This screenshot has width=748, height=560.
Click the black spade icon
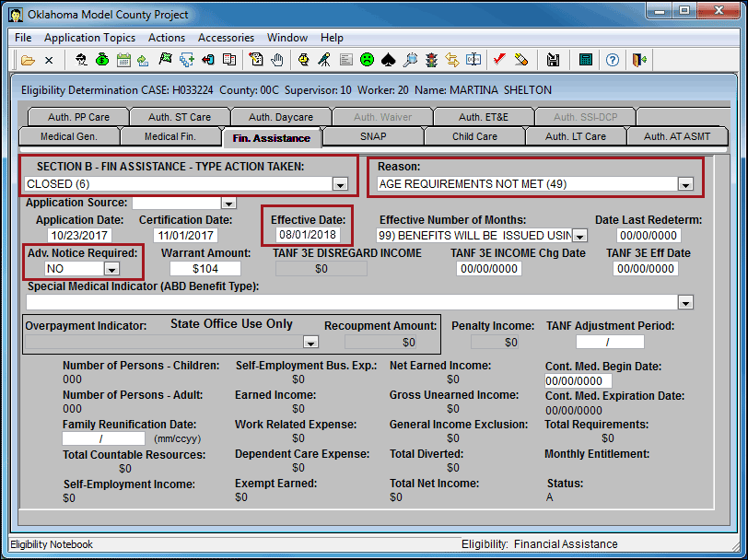(x=389, y=60)
